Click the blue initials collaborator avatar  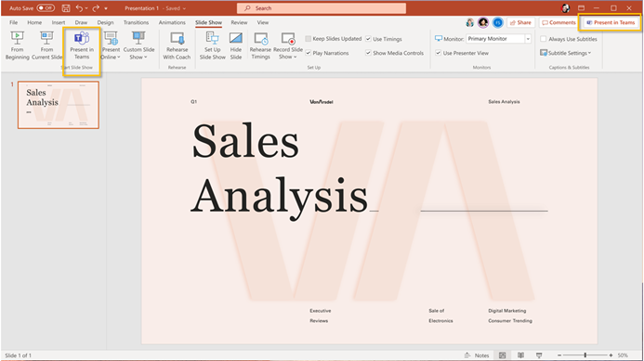point(498,22)
